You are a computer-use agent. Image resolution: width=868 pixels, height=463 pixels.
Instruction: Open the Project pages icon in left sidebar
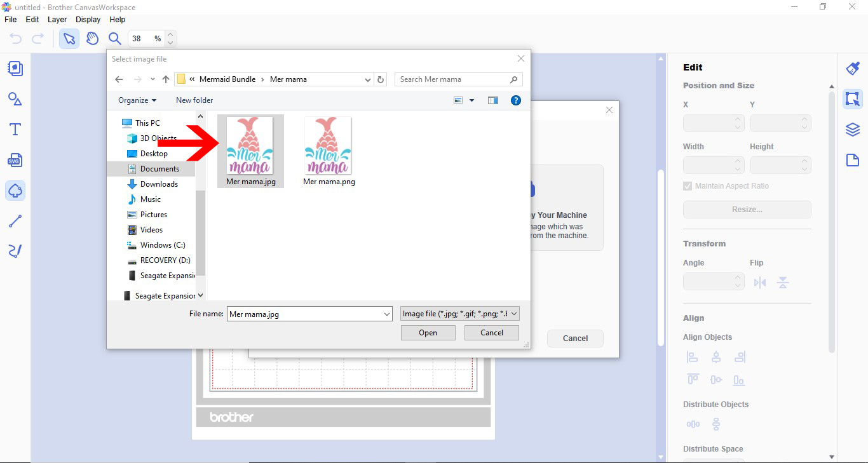(15, 69)
